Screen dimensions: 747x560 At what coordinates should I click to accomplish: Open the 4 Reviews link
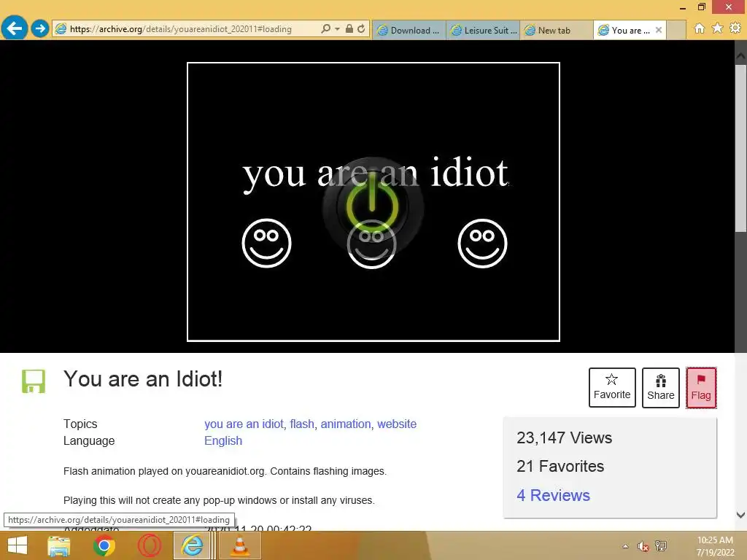click(553, 495)
